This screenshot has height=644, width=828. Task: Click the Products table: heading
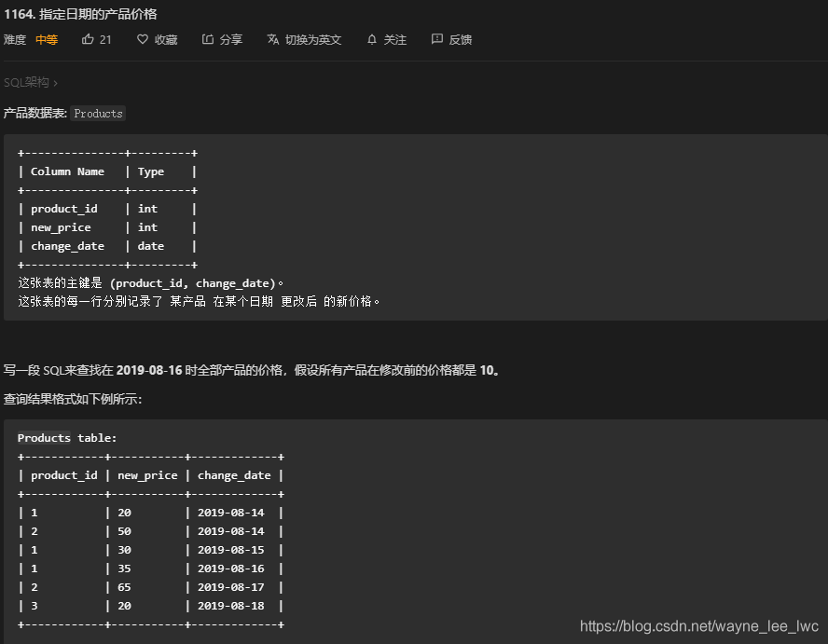click(67, 438)
